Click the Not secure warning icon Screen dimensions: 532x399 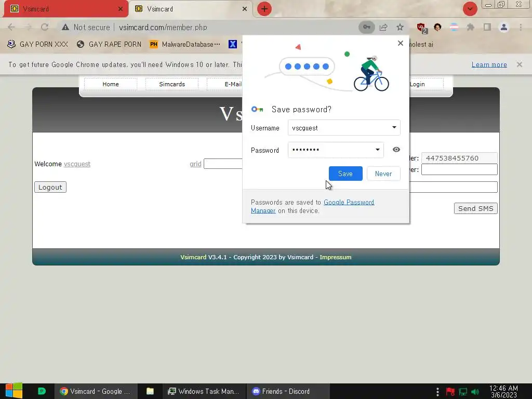[x=65, y=27]
